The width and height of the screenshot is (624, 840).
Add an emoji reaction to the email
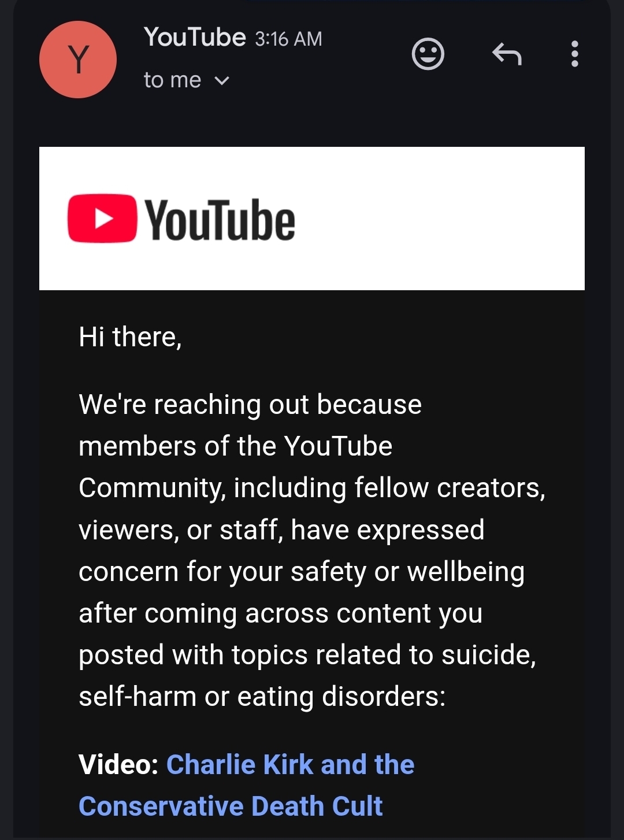click(x=428, y=54)
